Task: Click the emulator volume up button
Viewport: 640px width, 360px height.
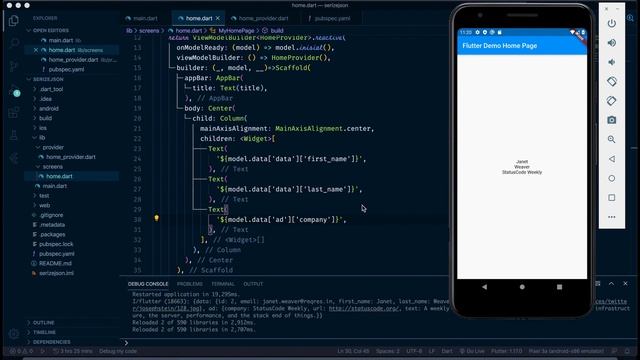Action: (611, 43)
